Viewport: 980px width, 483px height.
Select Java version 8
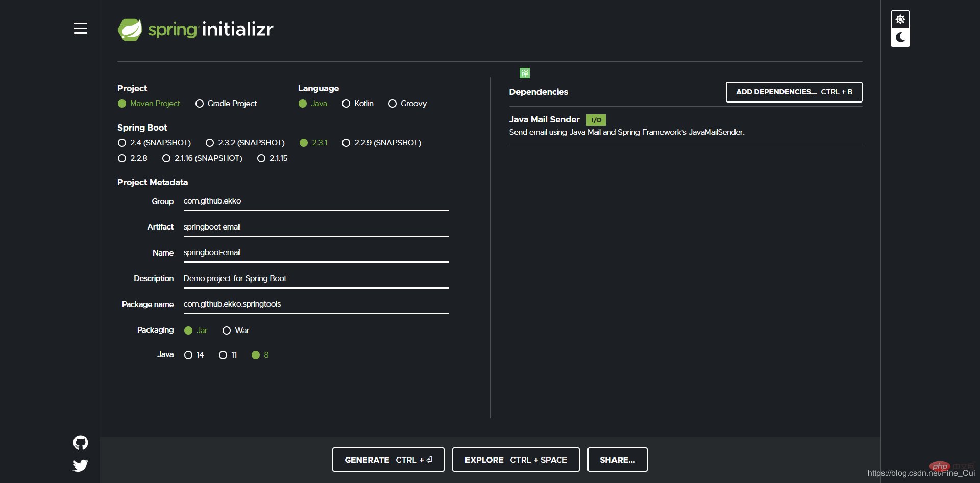coord(260,355)
